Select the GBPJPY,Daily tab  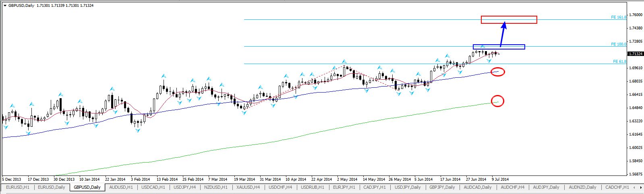[442, 188]
